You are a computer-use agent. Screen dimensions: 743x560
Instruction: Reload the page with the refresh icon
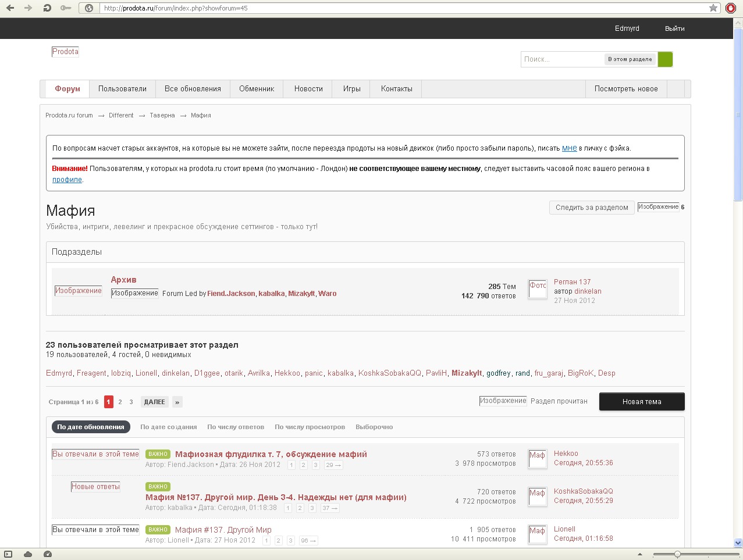47,8
